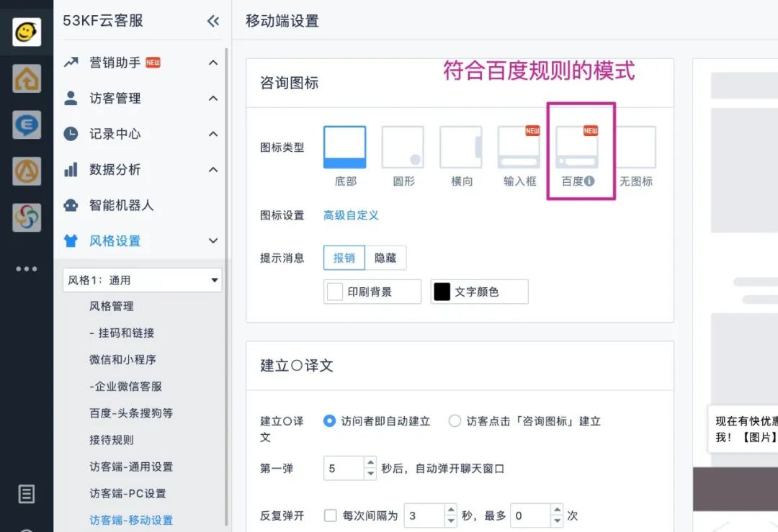Select the 无图标 icon type
The height and width of the screenshot is (532, 778).
[x=635, y=148]
